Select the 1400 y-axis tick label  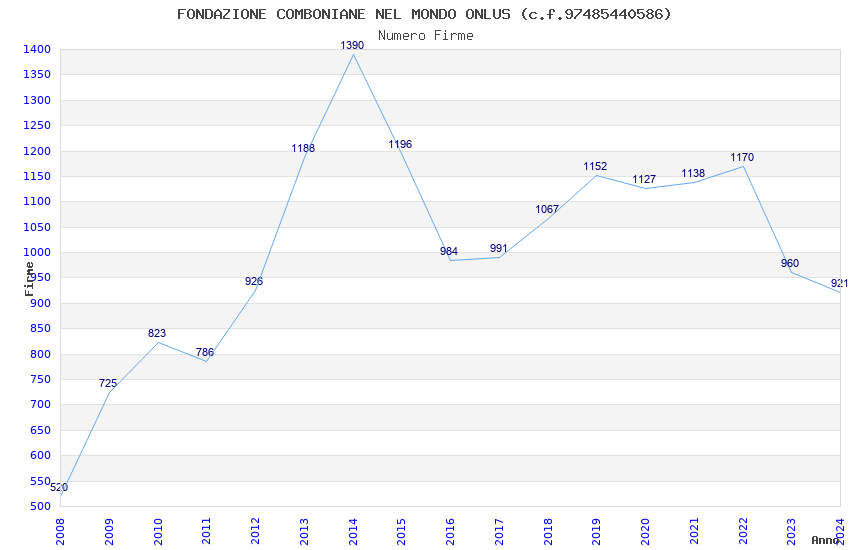click(37, 49)
